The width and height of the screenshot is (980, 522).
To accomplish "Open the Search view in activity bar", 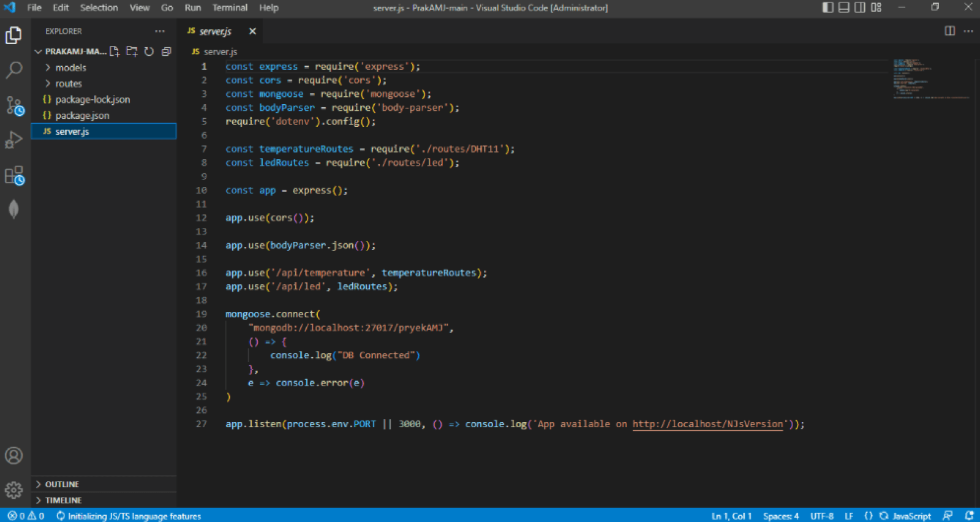I will [x=13, y=70].
